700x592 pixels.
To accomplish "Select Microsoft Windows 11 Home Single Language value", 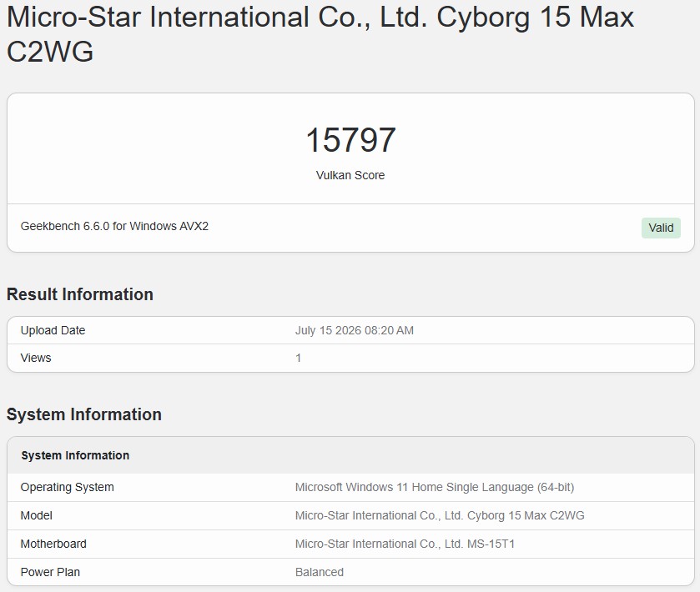I will [435, 487].
